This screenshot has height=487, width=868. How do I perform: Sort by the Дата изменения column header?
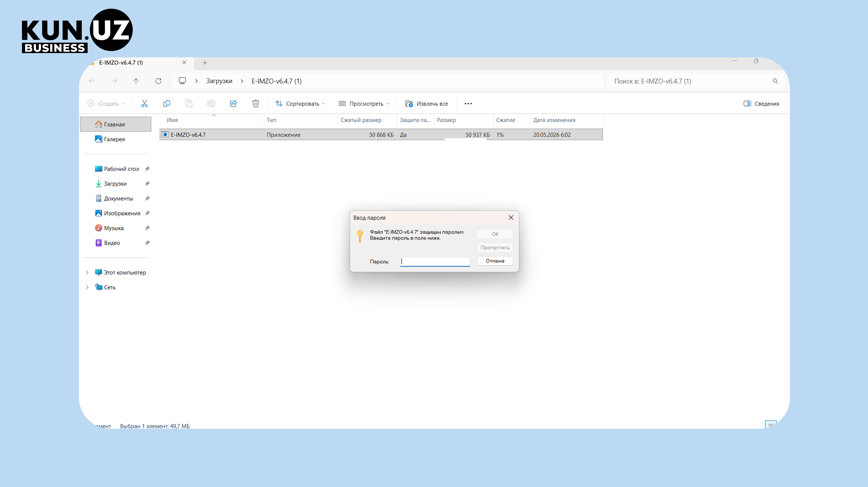point(568,120)
